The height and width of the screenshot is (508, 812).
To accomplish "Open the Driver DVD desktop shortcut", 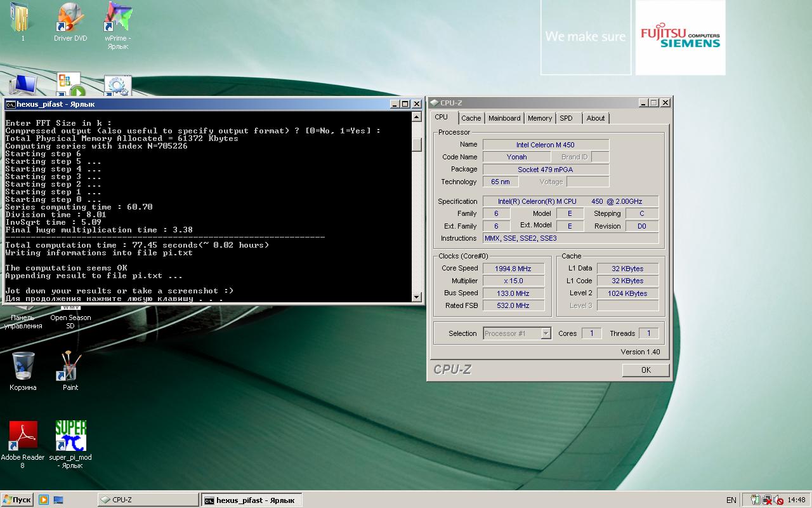I will (70, 18).
